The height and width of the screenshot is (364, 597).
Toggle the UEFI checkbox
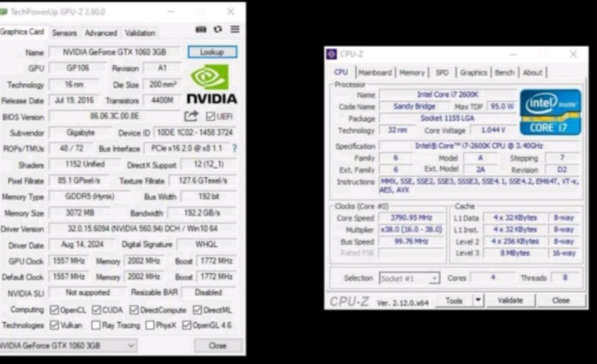[210, 116]
